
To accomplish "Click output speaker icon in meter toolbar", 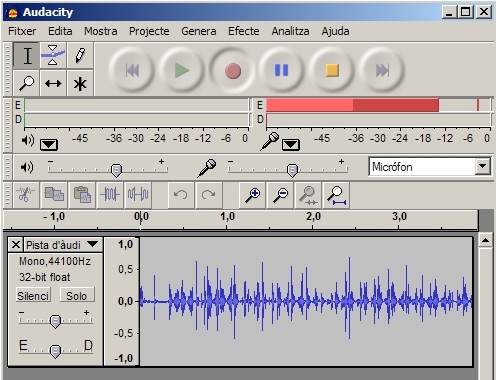I will tap(28, 140).
